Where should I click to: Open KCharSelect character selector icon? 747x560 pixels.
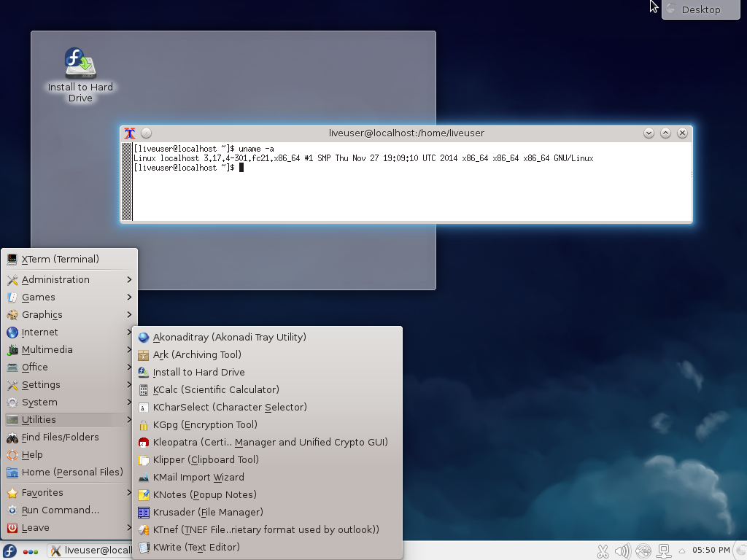coord(144,408)
